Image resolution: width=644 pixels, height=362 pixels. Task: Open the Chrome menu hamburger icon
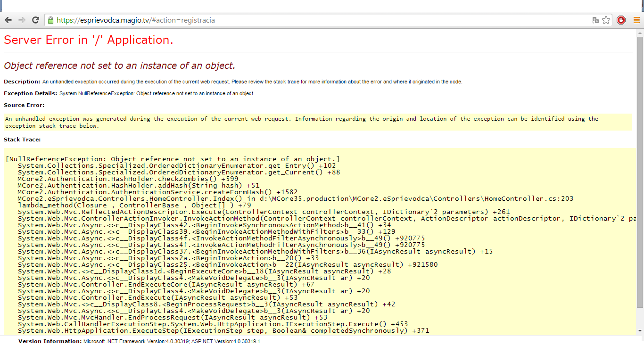(636, 20)
